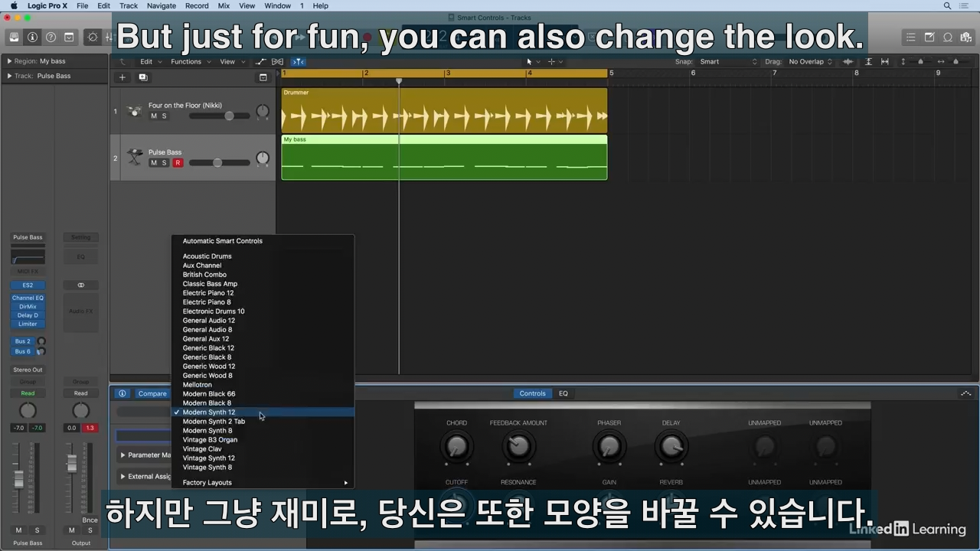Click the Toolbar toggle button

point(69,37)
